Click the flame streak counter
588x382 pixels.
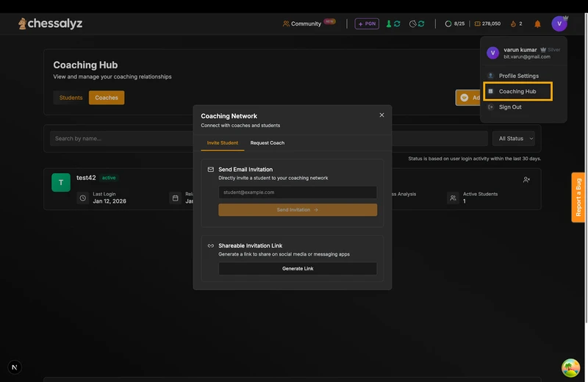[517, 24]
